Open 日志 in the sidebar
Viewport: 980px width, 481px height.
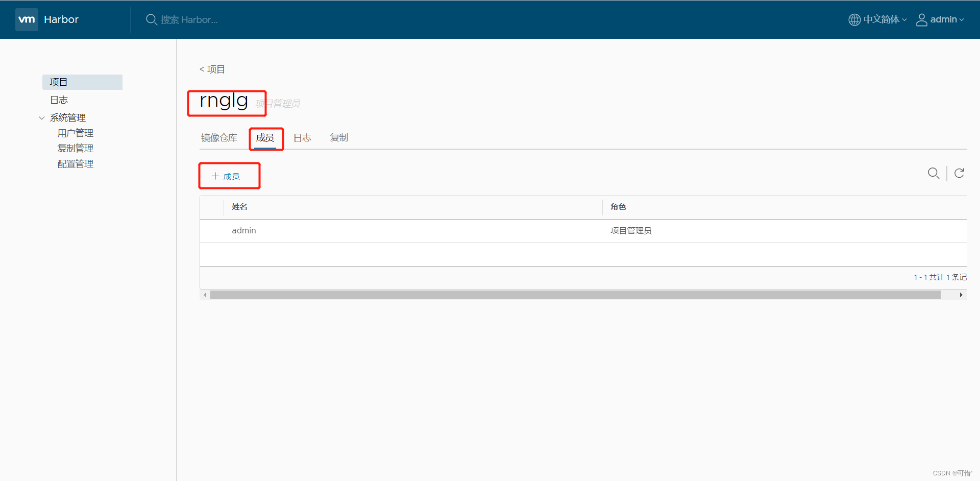pyautogui.click(x=59, y=100)
